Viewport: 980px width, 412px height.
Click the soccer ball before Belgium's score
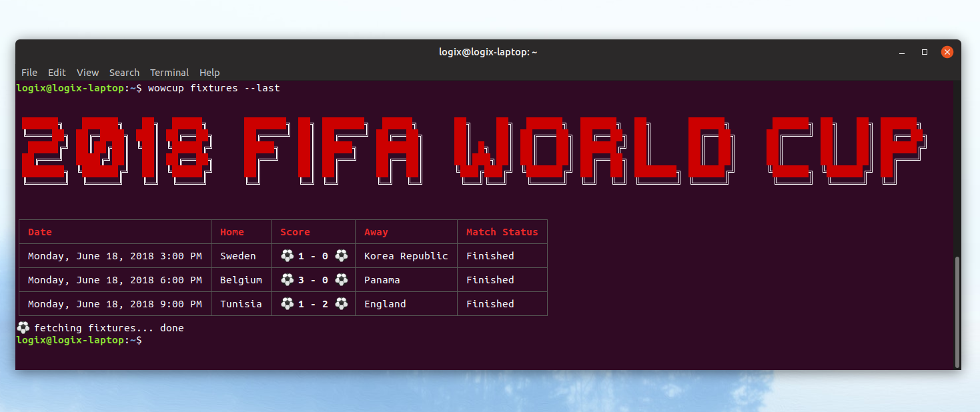tap(287, 279)
